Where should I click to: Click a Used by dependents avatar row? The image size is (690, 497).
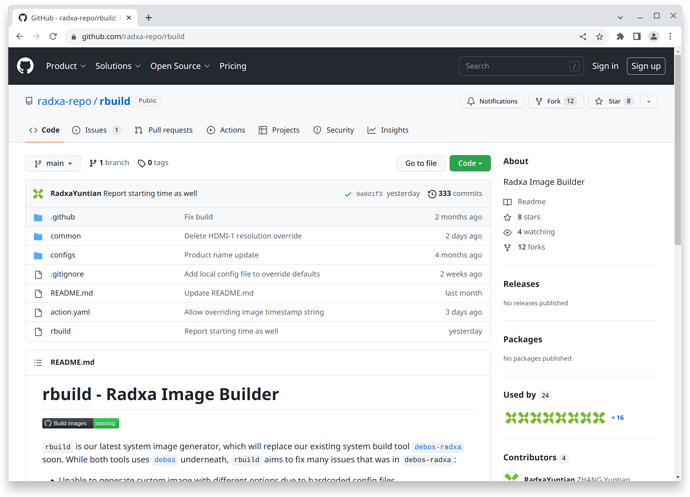tap(555, 417)
